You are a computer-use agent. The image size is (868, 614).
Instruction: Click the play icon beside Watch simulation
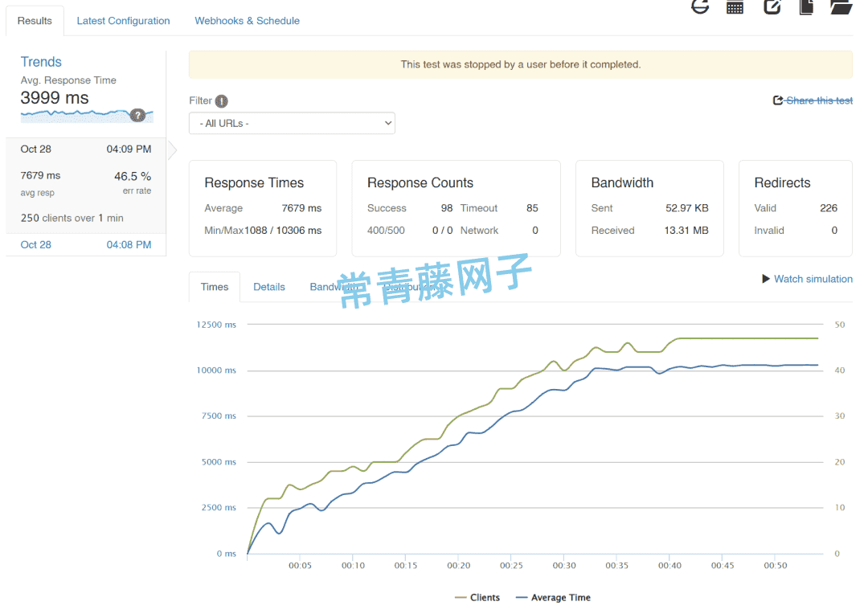coord(766,279)
